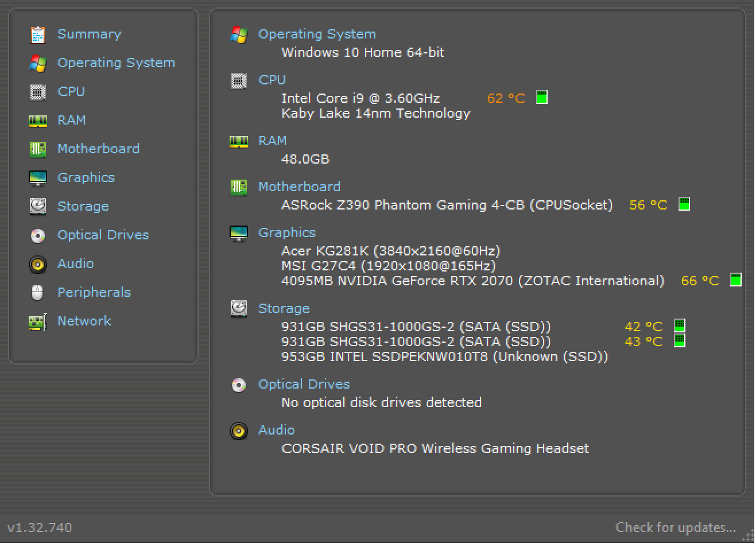Click the Kaby Lake 14nm Technology text
Screen dimensions: 756x543
(x=376, y=114)
